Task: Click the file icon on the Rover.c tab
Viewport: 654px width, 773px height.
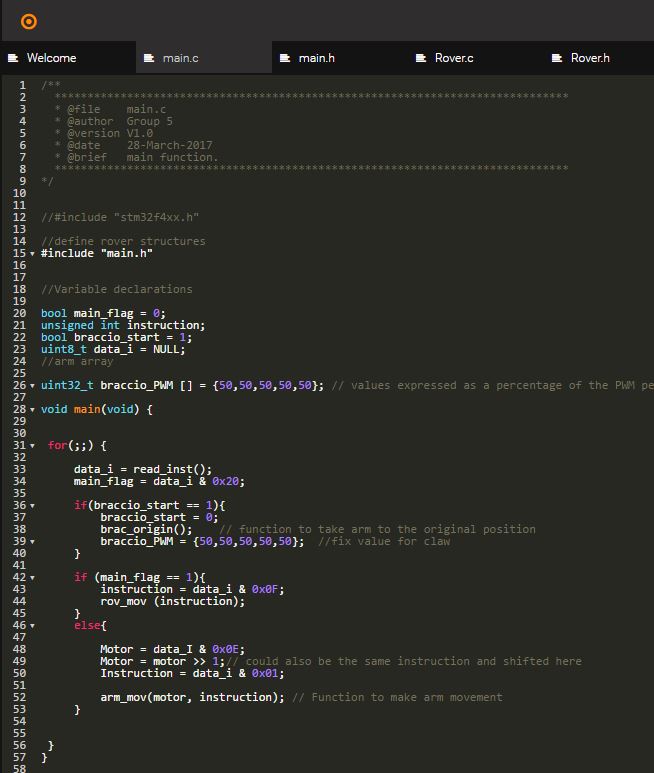Action: (x=421, y=58)
